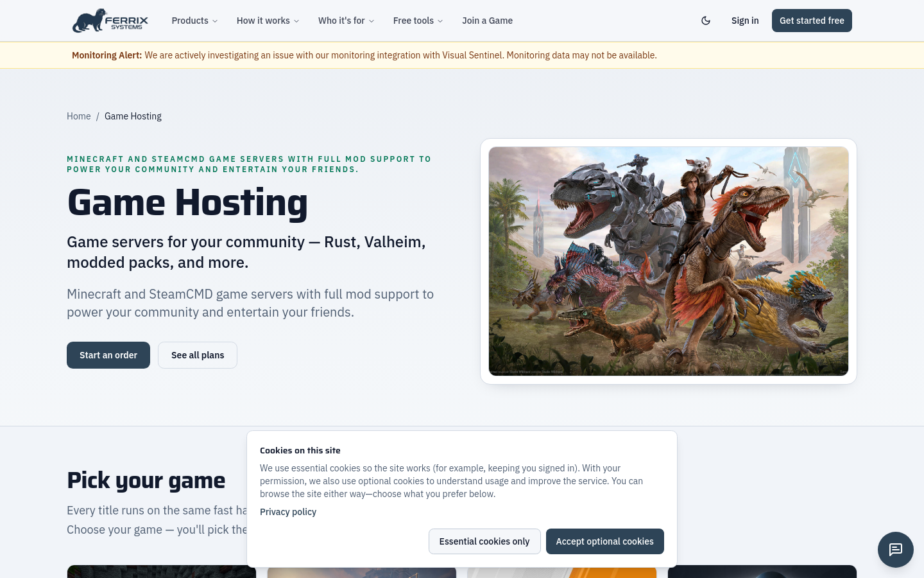Click the Game Hosting breadcrumb text
Image resolution: width=924 pixels, height=578 pixels.
tap(133, 116)
